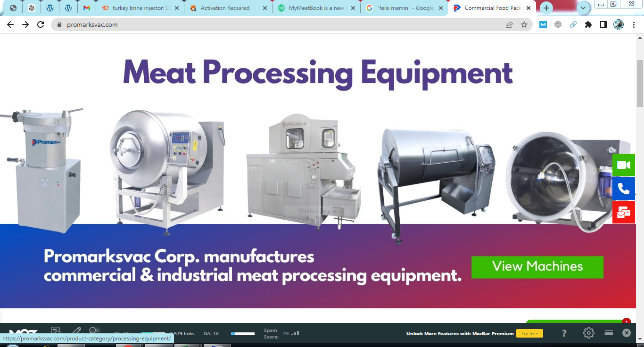Switch to the pinned Gmail tab
644x347 pixels.
coord(87,8)
